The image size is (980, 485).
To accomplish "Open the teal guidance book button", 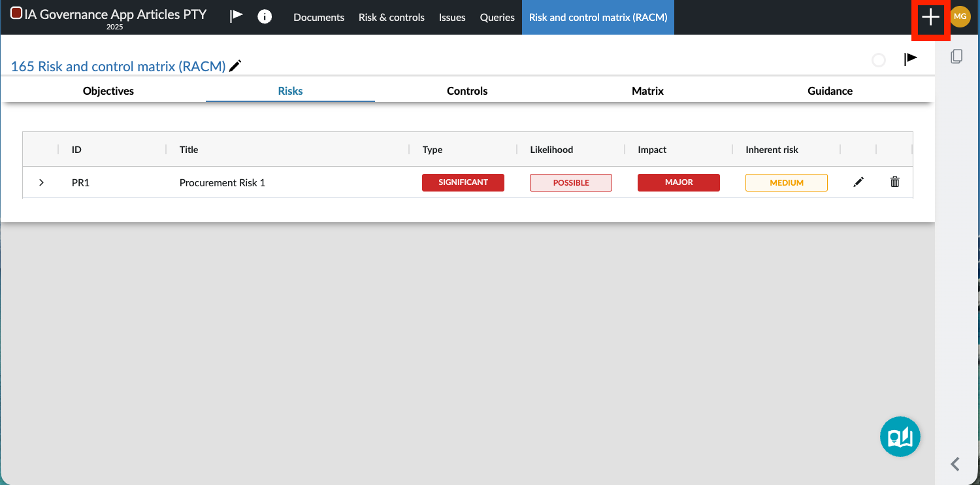I will (x=900, y=437).
